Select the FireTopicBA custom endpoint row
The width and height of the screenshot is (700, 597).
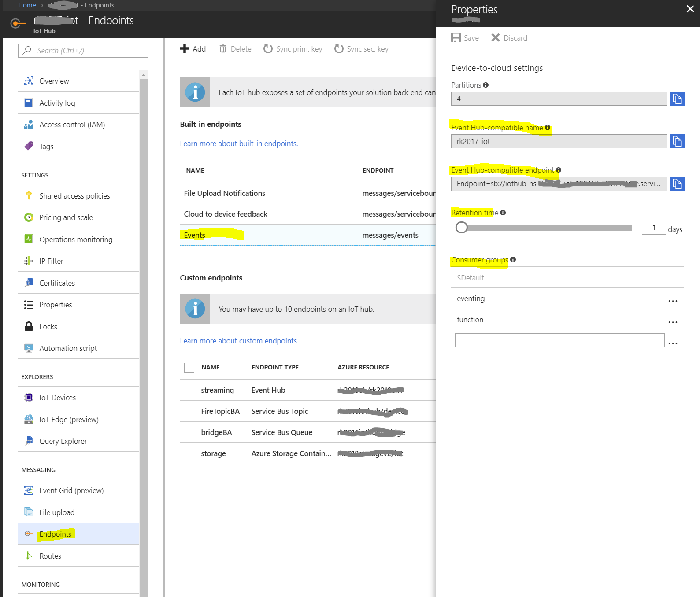pyautogui.click(x=307, y=411)
